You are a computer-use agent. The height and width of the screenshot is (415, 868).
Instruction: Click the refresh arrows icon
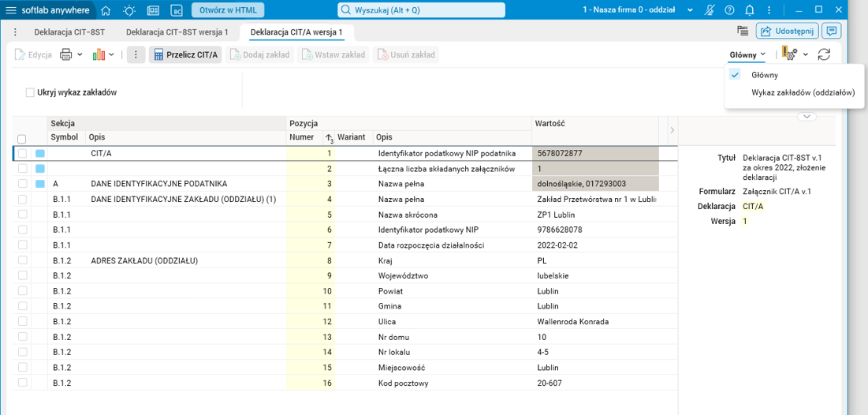tap(824, 54)
